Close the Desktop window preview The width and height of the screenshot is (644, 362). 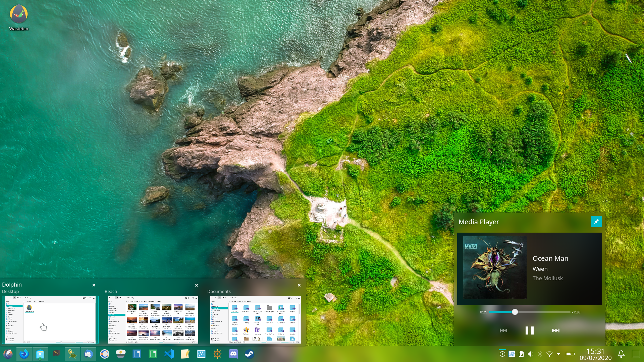[94, 285]
